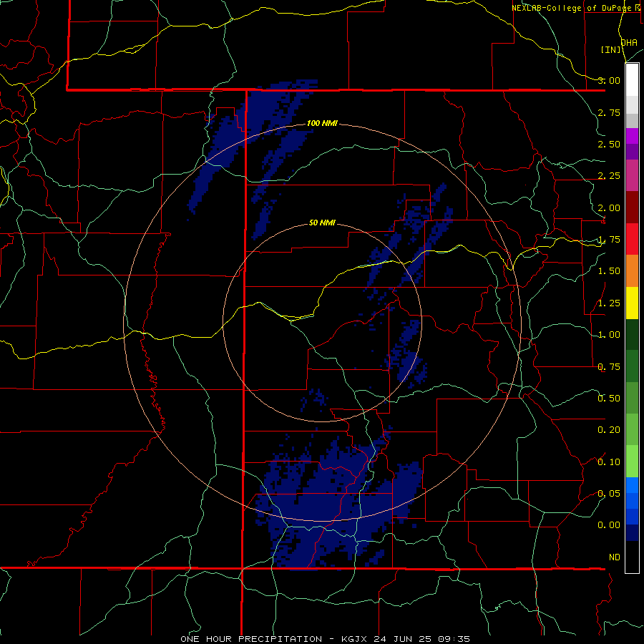This screenshot has width=644, height=644.
Task: Click the 0.50 legend value
Action: click(x=609, y=399)
